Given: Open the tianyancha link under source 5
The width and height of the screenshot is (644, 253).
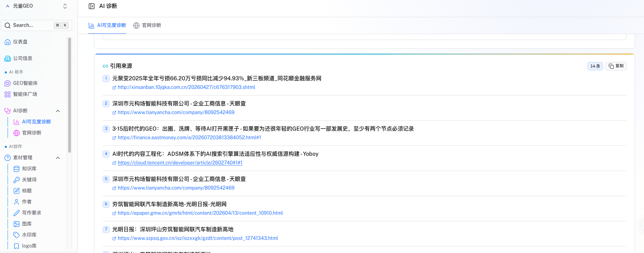Looking at the screenshot, I should point(176,188).
